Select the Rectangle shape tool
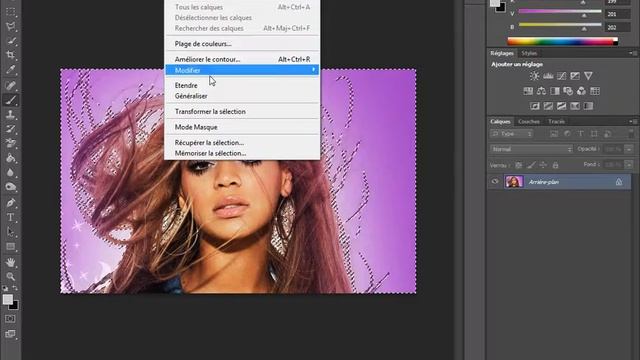The height and width of the screenshot is (360, 640). [11, 247]
